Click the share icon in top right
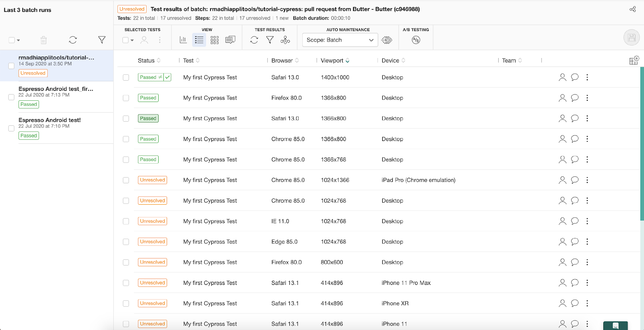Screen dimensions: 644x330 tap(632, 9)
